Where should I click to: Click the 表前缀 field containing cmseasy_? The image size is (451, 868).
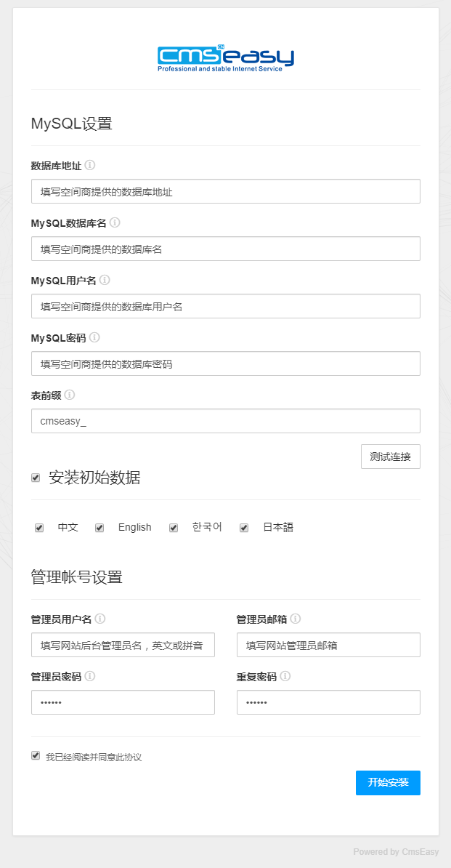pos(226,421)
